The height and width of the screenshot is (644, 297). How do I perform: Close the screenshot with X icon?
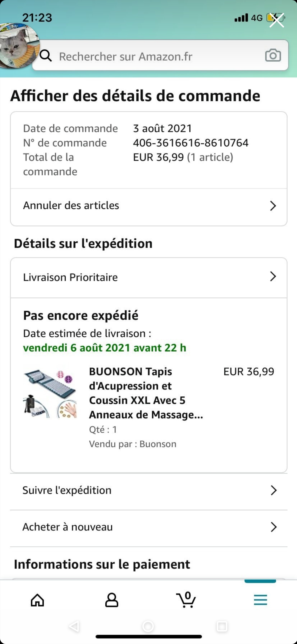277,20
